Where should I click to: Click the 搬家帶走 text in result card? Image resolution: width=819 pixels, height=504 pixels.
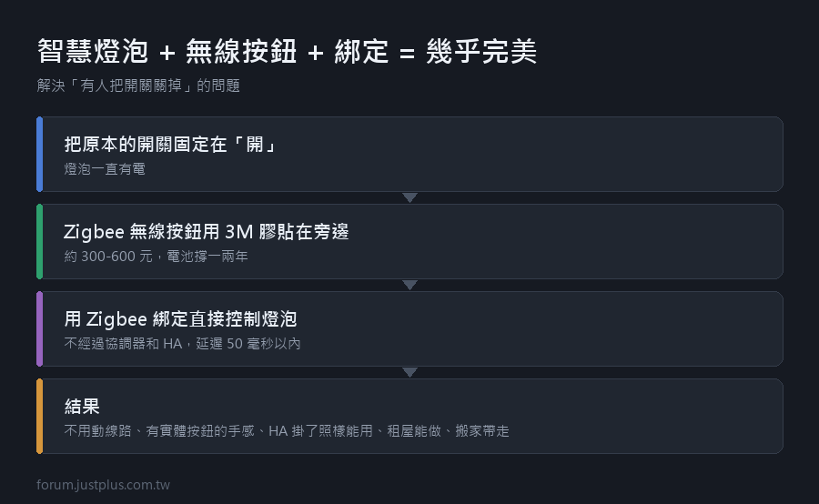pos(482,430)
